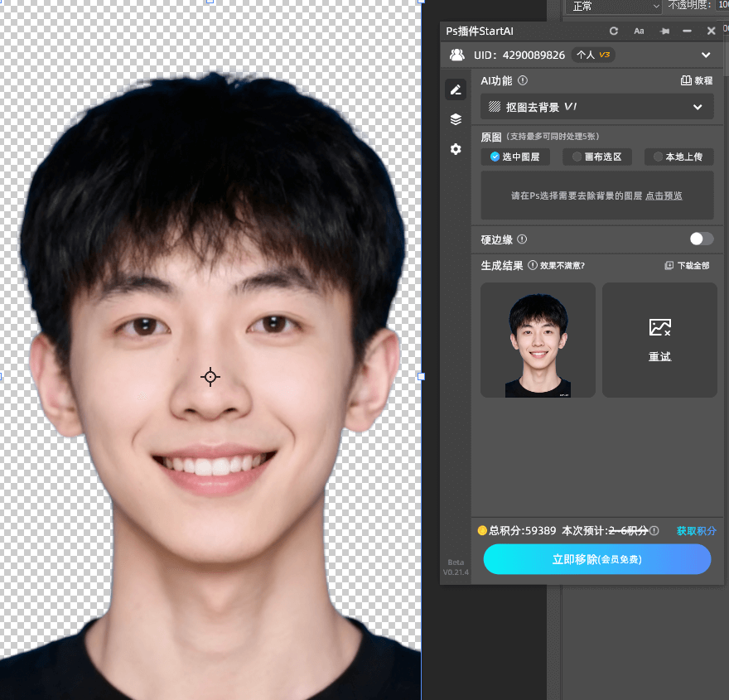
Task: Click the 获取积分 earn credits link
Action: pyautogui.click(x=696, y=530)
